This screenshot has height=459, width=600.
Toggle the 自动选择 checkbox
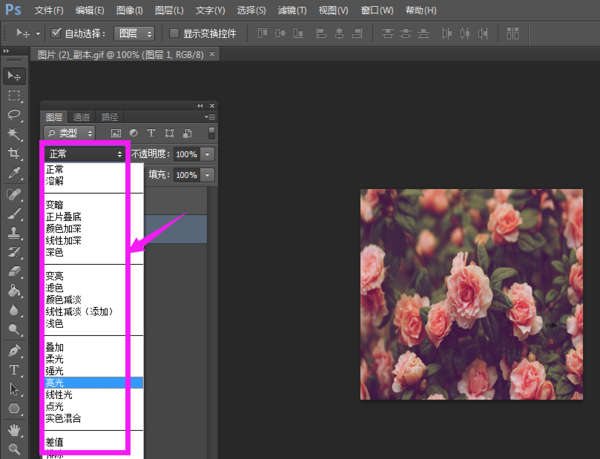pyautogui.click(x=56, y=33)
